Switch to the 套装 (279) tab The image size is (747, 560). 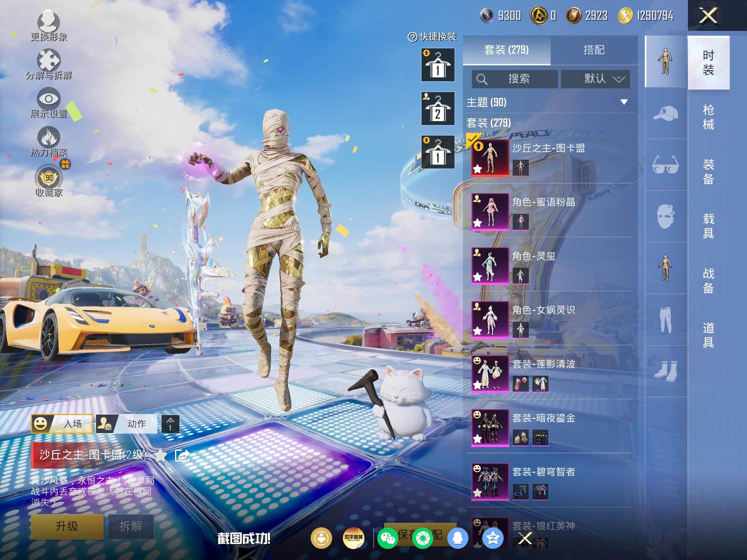click(506, 50)
